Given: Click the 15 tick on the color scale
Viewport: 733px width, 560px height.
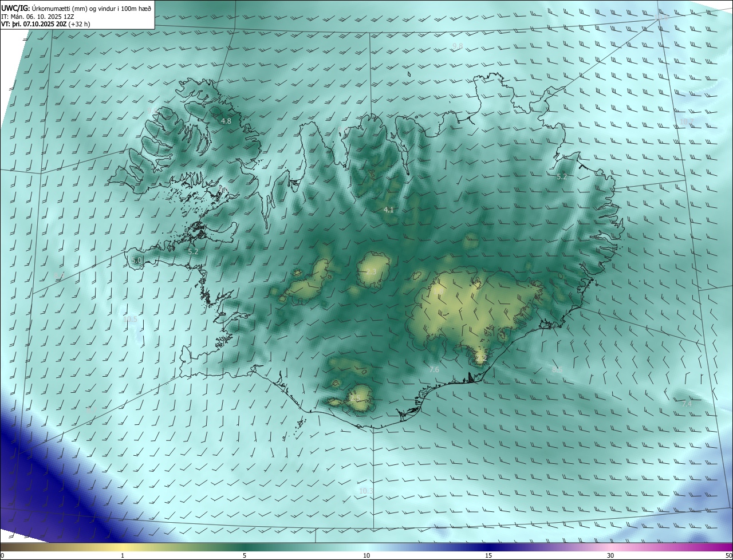Looking at the screenshot, I should (x=488, y=556).
